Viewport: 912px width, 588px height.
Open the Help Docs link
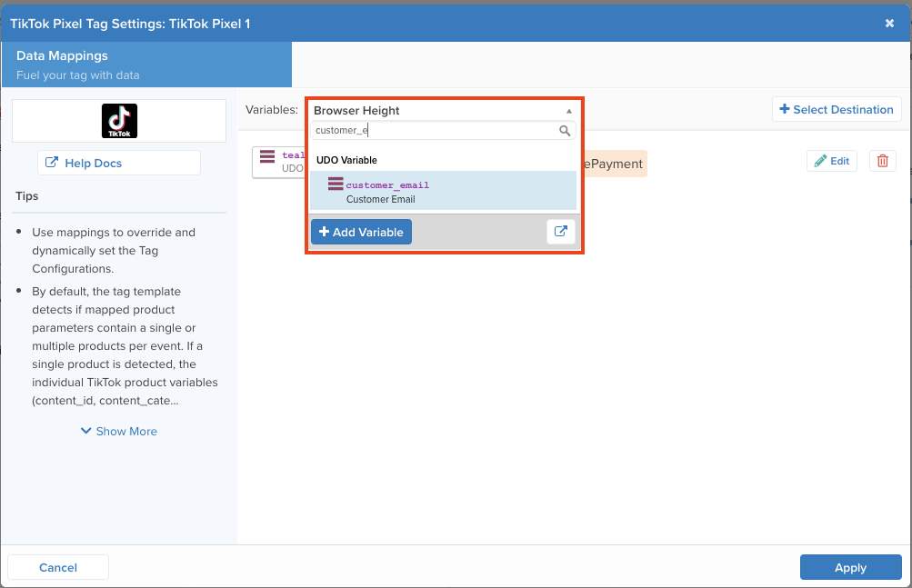119,163
